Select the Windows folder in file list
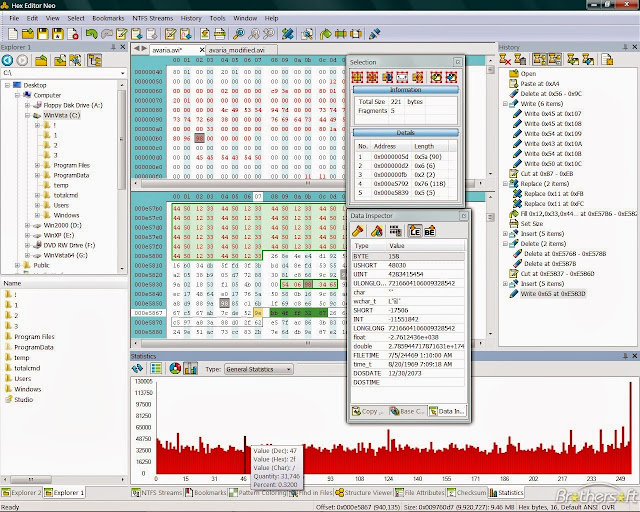This screenshot has height=512, width=640. pos(27,389)
